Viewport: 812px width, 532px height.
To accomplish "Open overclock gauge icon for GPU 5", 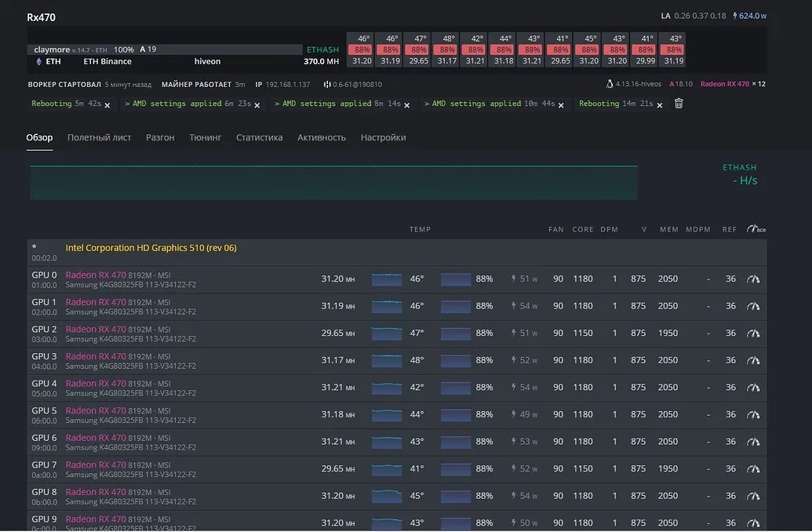I will tap(753, 414).
